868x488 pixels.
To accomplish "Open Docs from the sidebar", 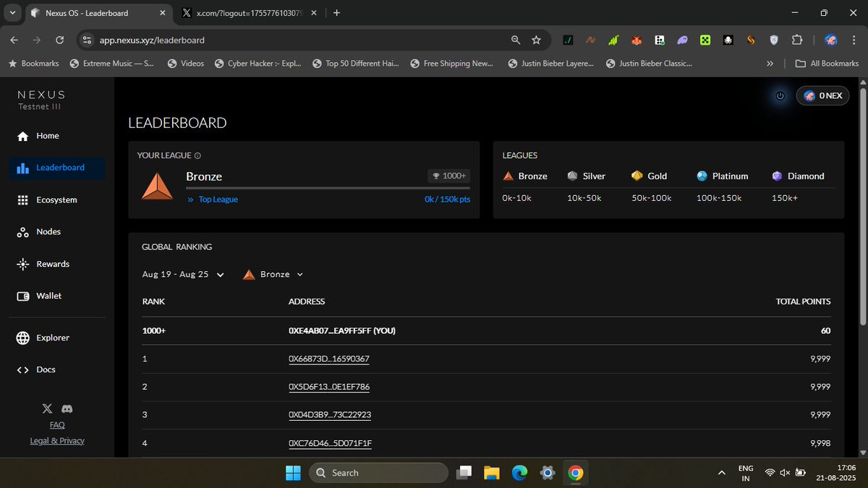I will coord(36,369).
